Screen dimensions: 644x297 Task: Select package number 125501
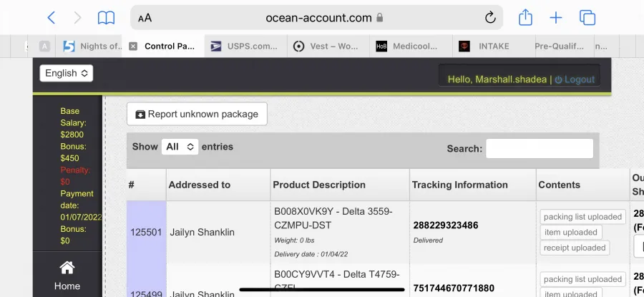pyautogui.click(x=146, y=233)
